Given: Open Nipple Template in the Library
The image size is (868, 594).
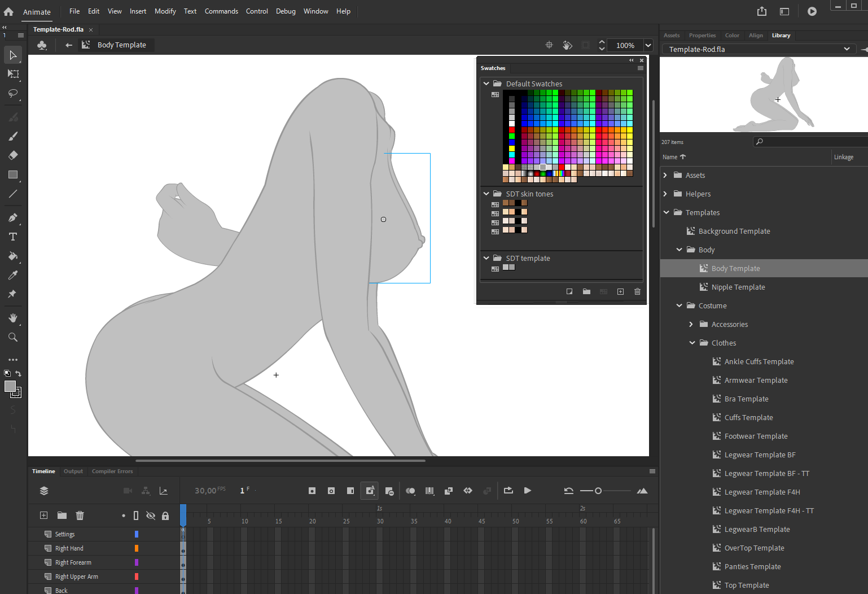Looking at the screenshot, I should 738,287.
